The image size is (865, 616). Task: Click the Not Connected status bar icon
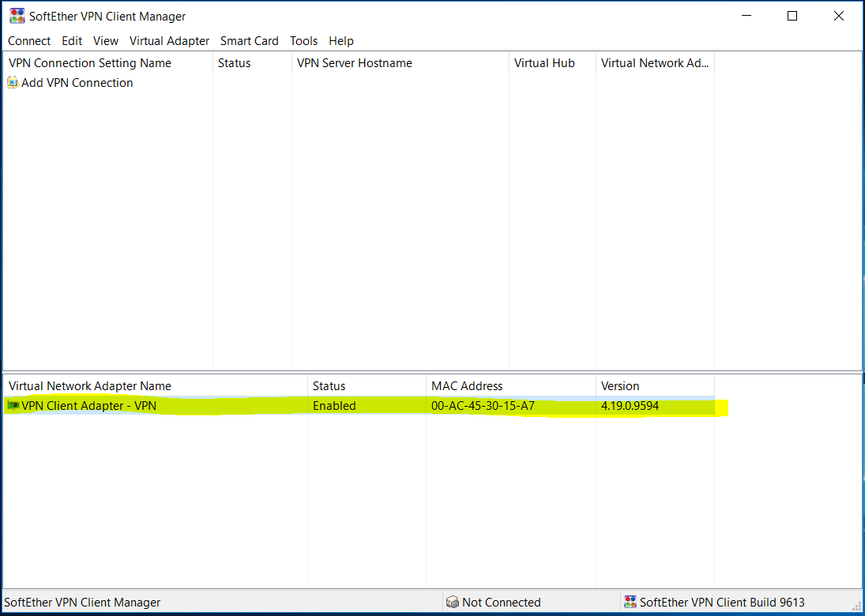(453, 603)
